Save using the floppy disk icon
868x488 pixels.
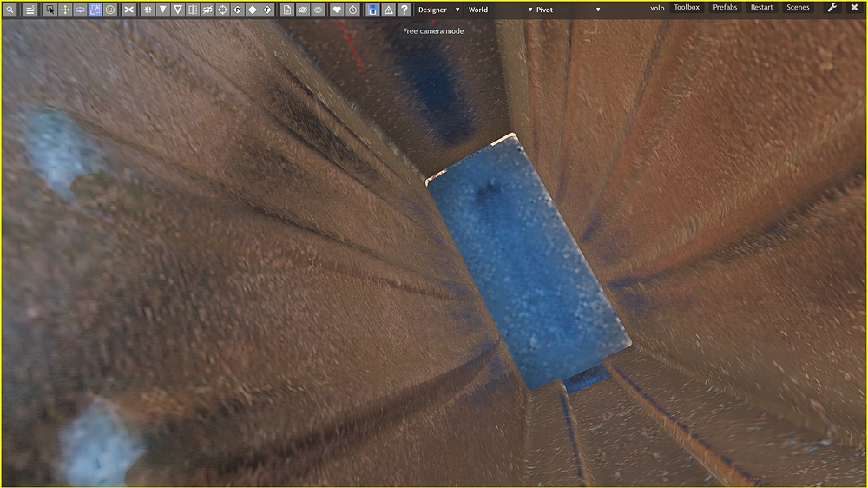point(372,10)
